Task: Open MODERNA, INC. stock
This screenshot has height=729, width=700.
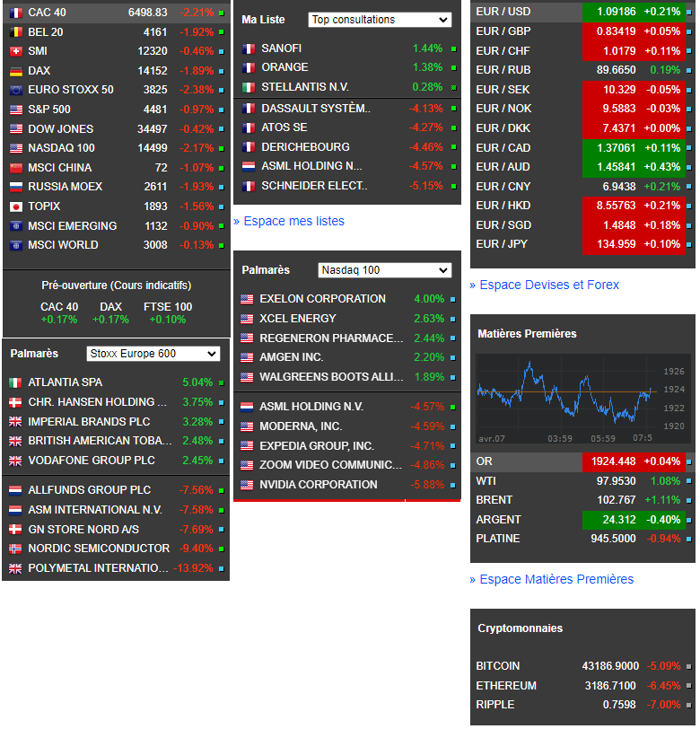Action: click(347, 426)
